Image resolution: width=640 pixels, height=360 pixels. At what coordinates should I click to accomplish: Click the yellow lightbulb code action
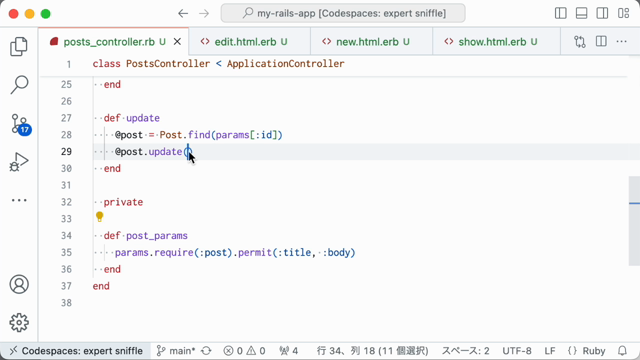[x=100, y=217]
